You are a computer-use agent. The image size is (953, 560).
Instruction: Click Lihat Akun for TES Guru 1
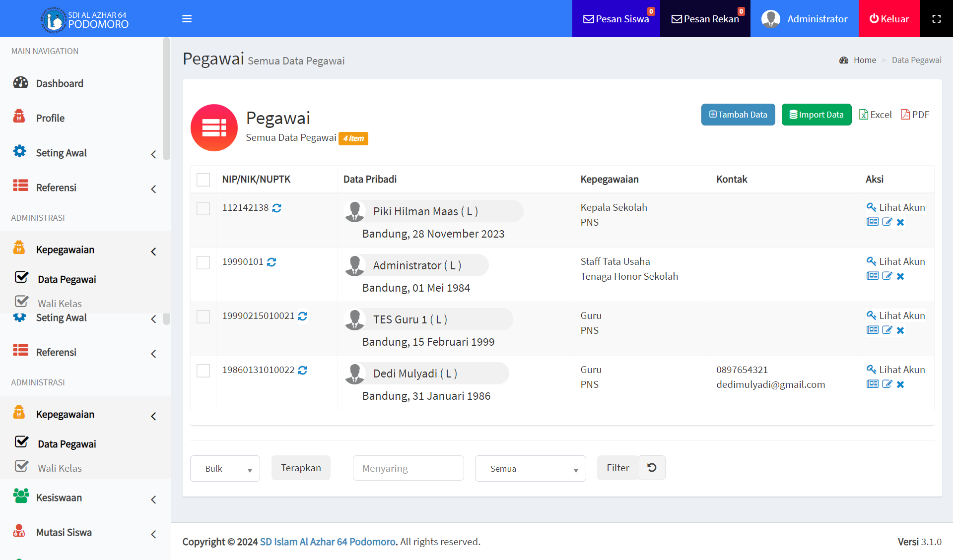click(896, 315)
